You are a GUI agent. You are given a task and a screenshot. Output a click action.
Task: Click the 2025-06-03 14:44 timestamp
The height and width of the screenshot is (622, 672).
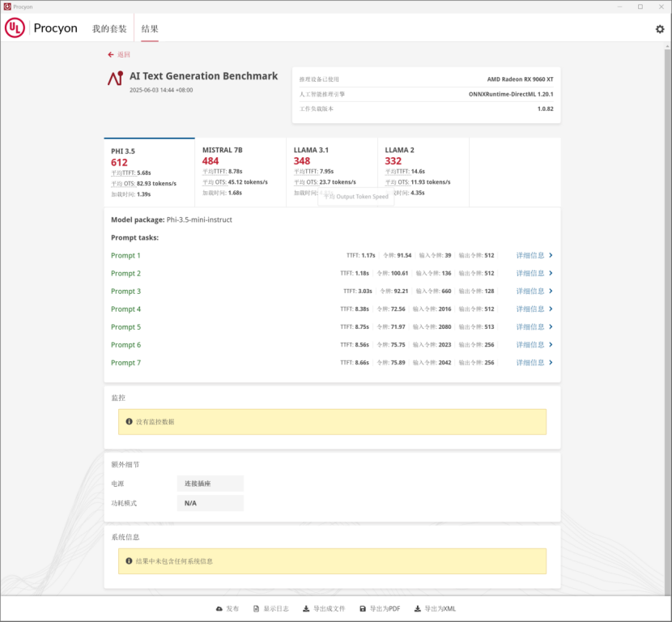161,90
